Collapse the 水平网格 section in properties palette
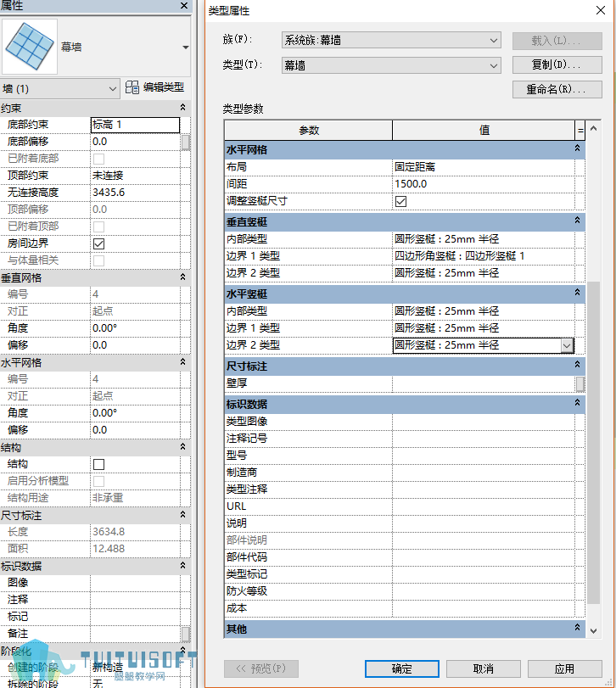The height and width of the screenshot is (688, 616). 183,362
